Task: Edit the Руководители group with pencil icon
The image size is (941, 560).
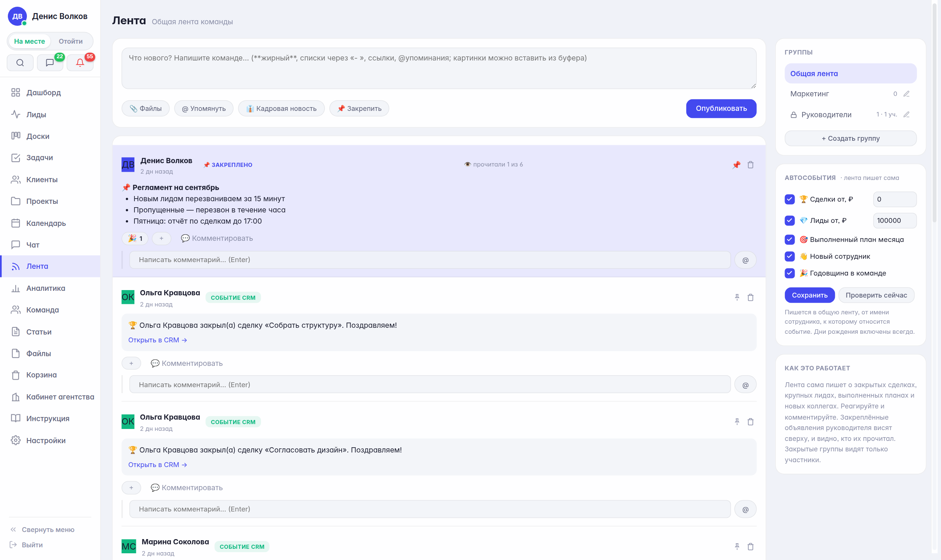Action: point(906,114)
